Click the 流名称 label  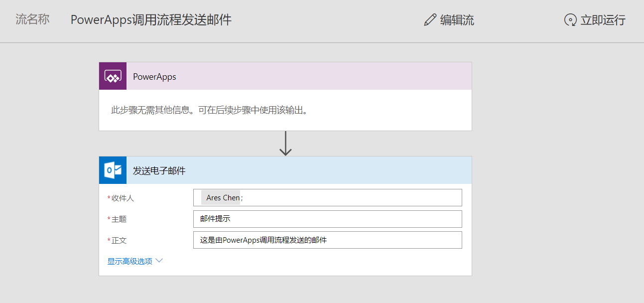32,20
